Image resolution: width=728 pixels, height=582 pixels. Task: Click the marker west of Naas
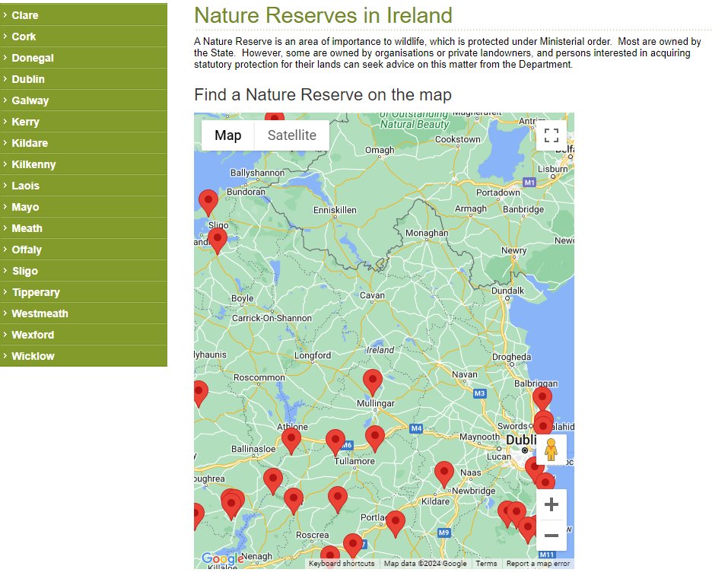(443, 473)
